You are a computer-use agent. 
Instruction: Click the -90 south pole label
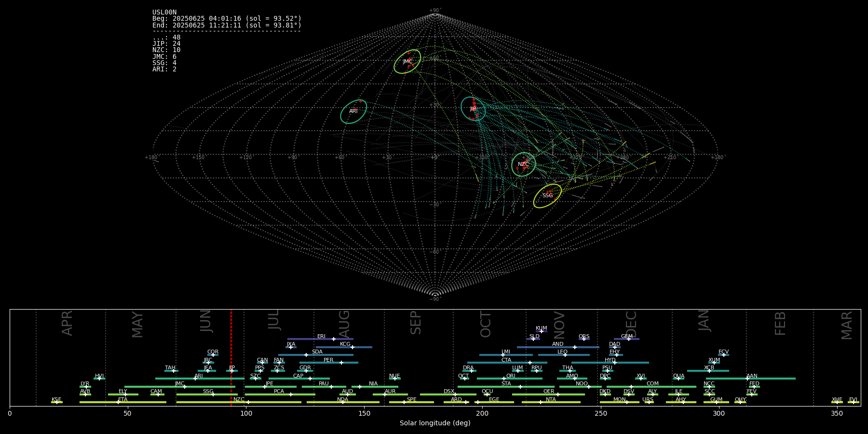pyautogui.click(x=435, y=299)
